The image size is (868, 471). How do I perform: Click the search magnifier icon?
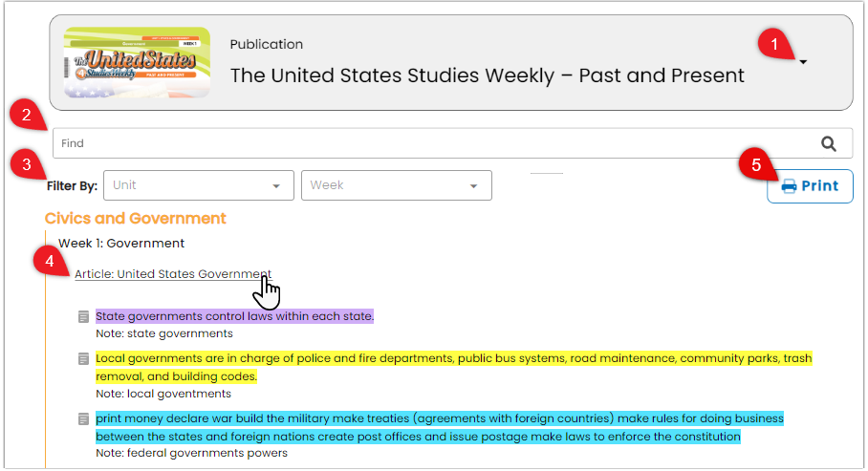coord(828,144)
